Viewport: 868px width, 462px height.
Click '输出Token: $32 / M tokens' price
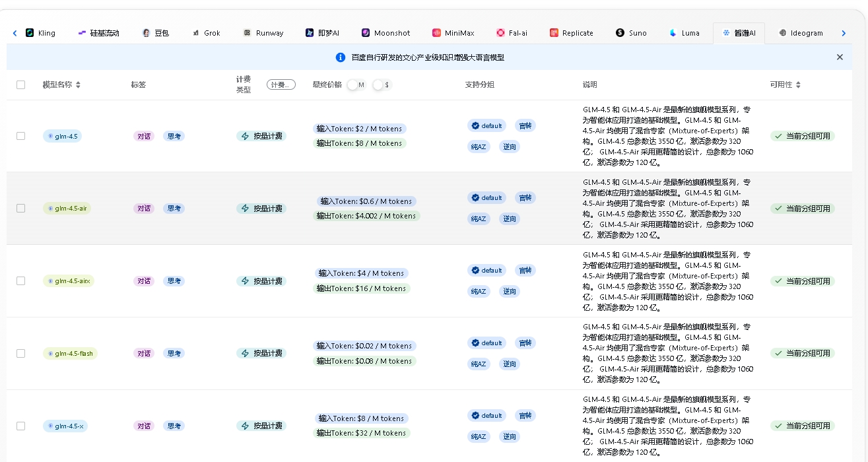tap(362, 433)
